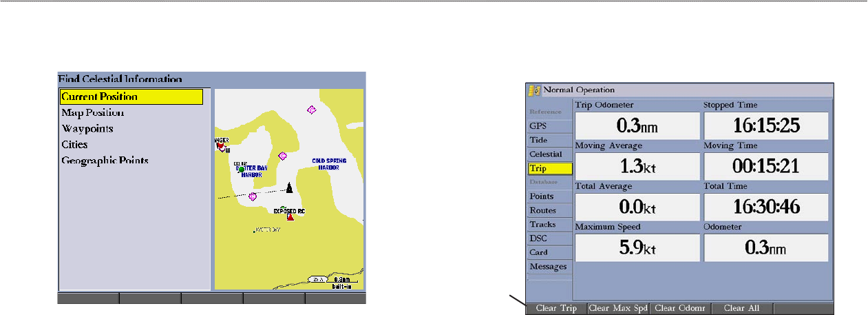Click the Trip Odometer 0.3nm value
The height and width of the screenshot is (315, 868).
637,126
